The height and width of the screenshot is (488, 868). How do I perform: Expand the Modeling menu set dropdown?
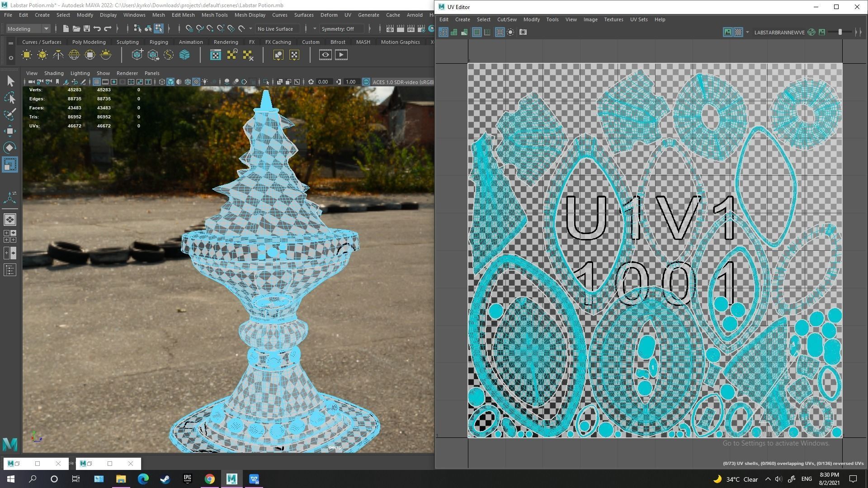pos(46,29)
